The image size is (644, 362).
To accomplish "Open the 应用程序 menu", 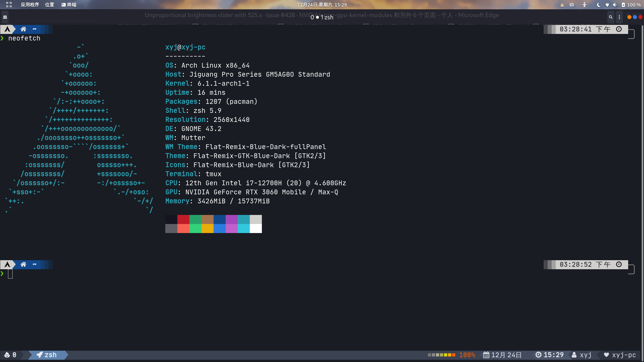I will click(x=30, y=5).
